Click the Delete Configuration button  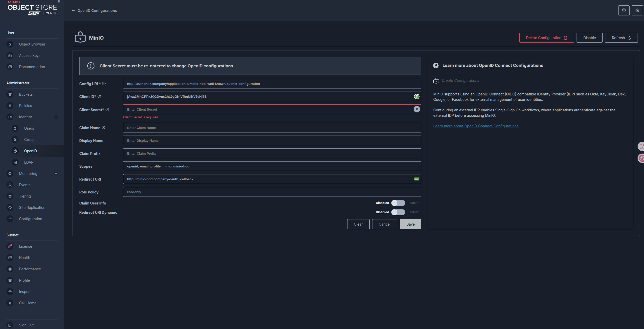(x=546, y=38)
